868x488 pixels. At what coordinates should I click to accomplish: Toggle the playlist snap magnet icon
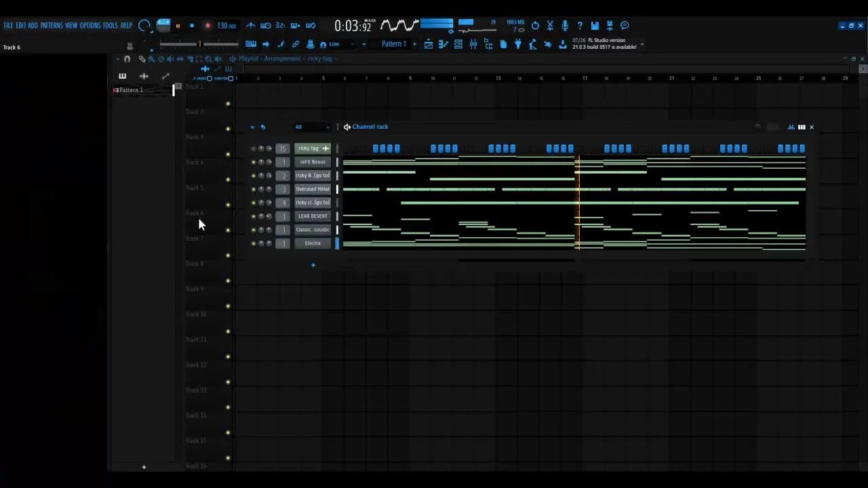(127, 59)
